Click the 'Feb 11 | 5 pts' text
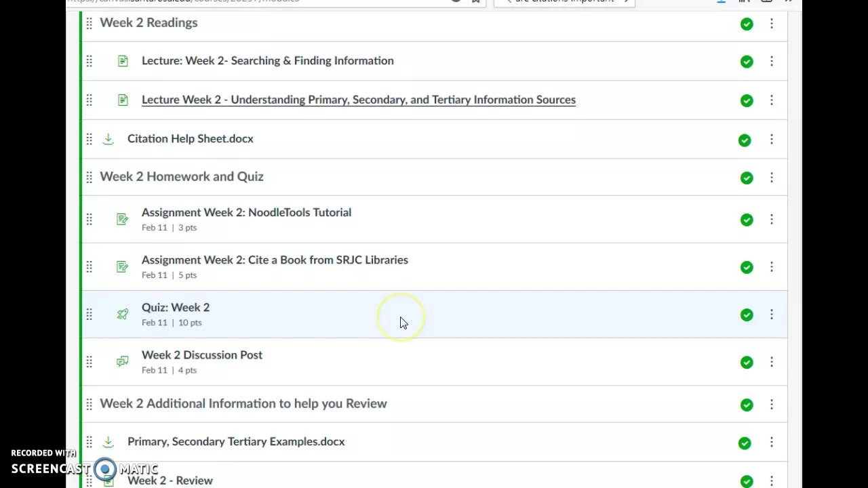Image resolution: width=868 pixels, height=488 pixels. [169, 275]
